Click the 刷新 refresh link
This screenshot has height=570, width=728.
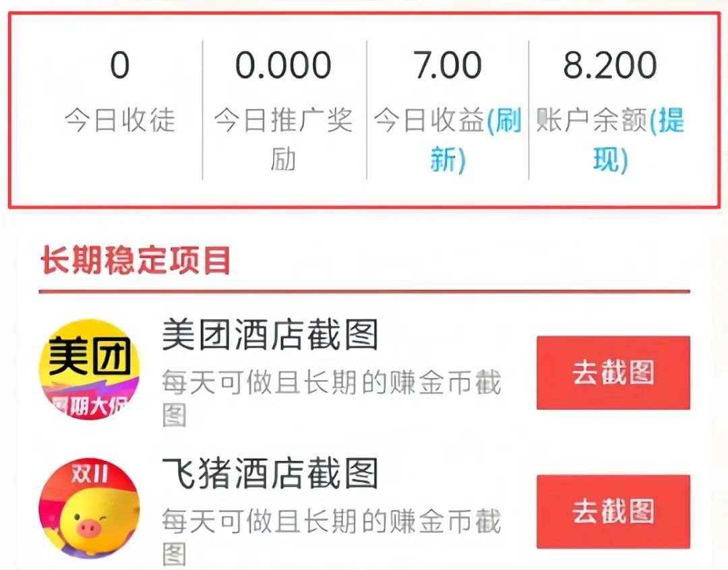(x=483, y=139)
